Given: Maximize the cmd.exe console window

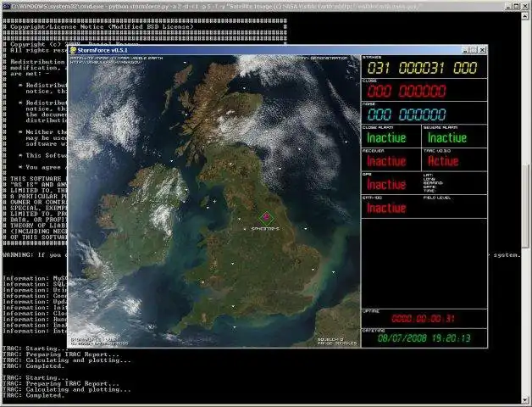Looking at the screenshot, I should point(516,6).
